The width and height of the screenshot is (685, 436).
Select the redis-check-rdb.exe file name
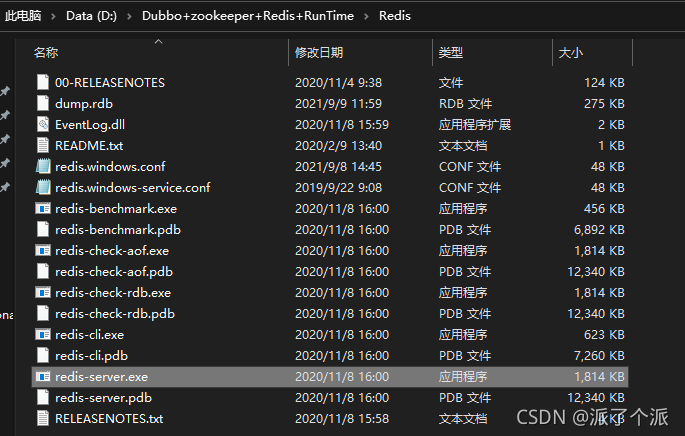click(x=113, y=292)
